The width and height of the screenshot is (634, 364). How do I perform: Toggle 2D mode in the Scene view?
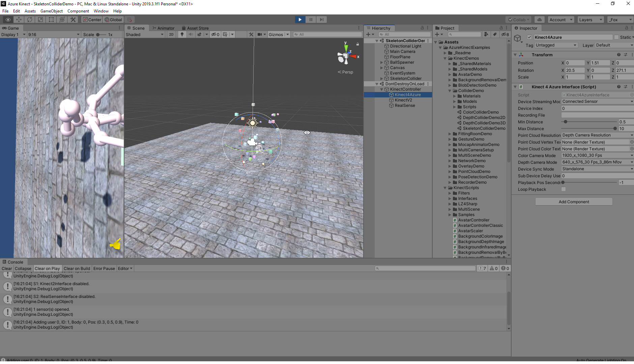[x=171, y=34]
